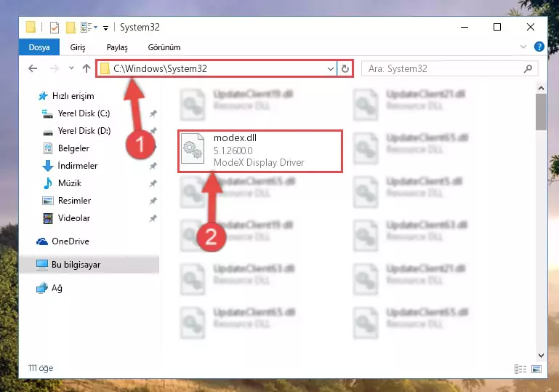
Task: Maximize the System32 window
Action: coord(497,28)
